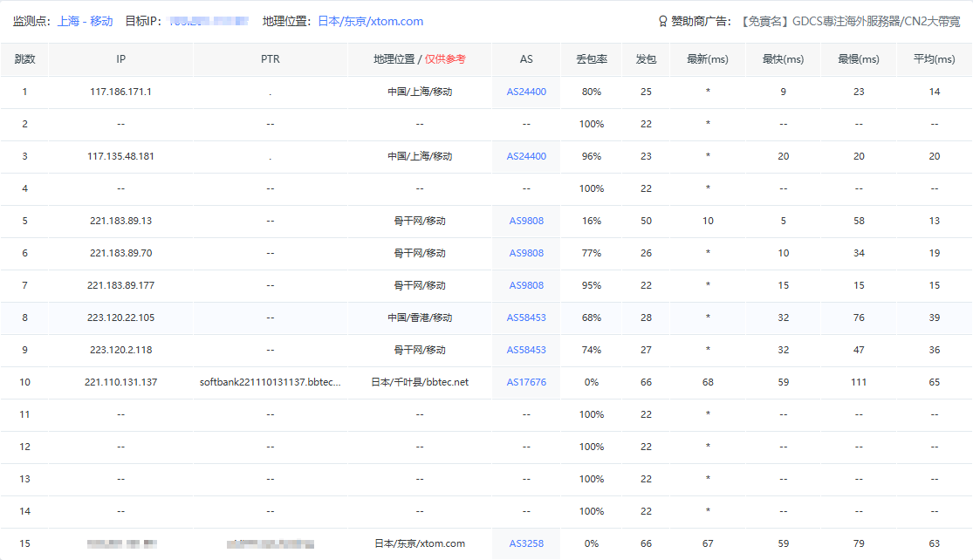Screen dimensions: 973x560
Task: Click the blurred target IP in hop 15
Action: [x=121, y=544]
